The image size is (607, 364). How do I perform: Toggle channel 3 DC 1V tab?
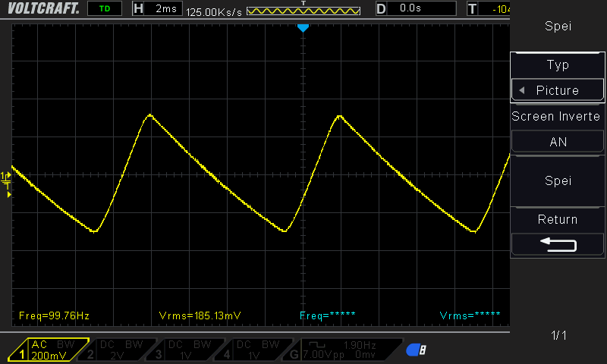tap(186, 350)
